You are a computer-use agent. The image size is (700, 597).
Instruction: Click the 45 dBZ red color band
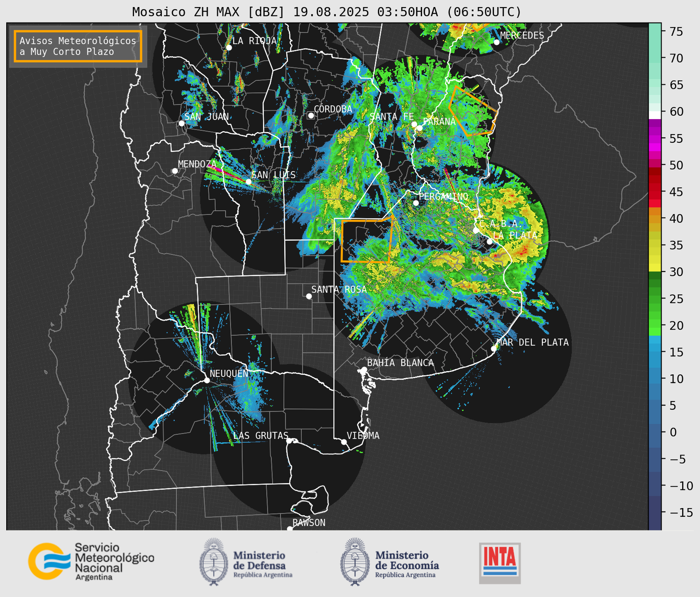pos(655,192)
